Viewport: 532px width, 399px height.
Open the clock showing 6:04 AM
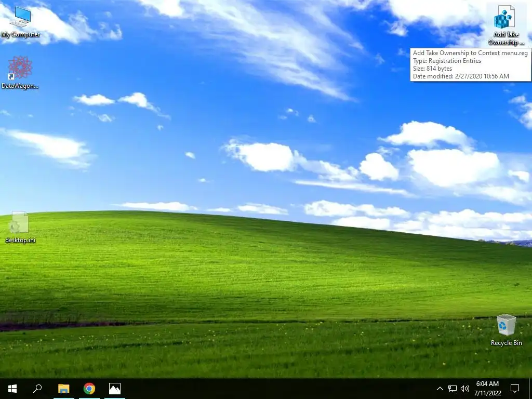click(487, 389)
